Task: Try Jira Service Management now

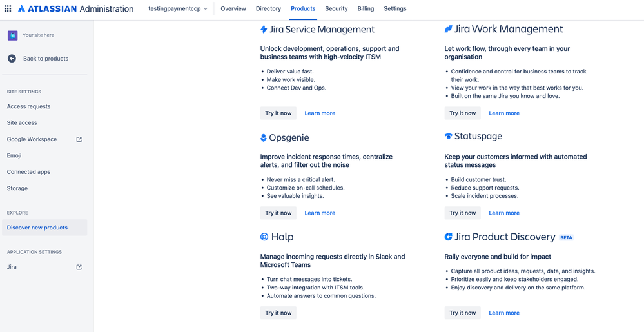Action: (x=278, y=113)
